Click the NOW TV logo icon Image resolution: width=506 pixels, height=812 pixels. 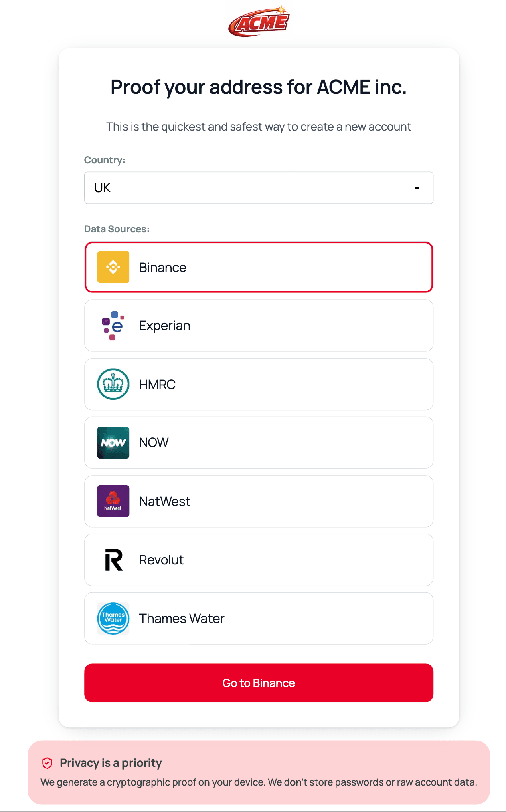tap(113, 442)
